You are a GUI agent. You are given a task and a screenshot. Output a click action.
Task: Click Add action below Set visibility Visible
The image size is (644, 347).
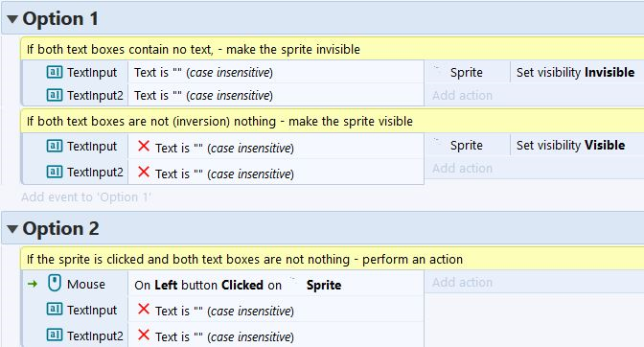pyautogui.click(x=462, y=168)
